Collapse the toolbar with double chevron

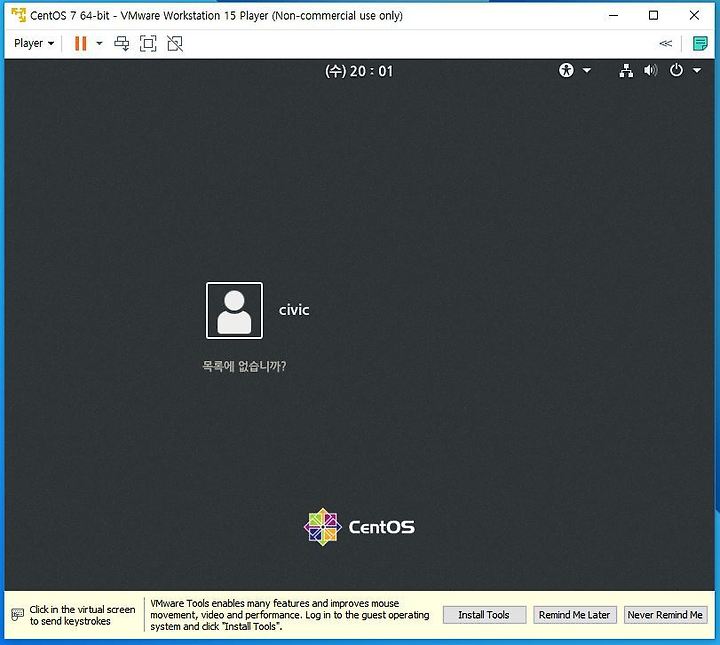coord(665,43)
